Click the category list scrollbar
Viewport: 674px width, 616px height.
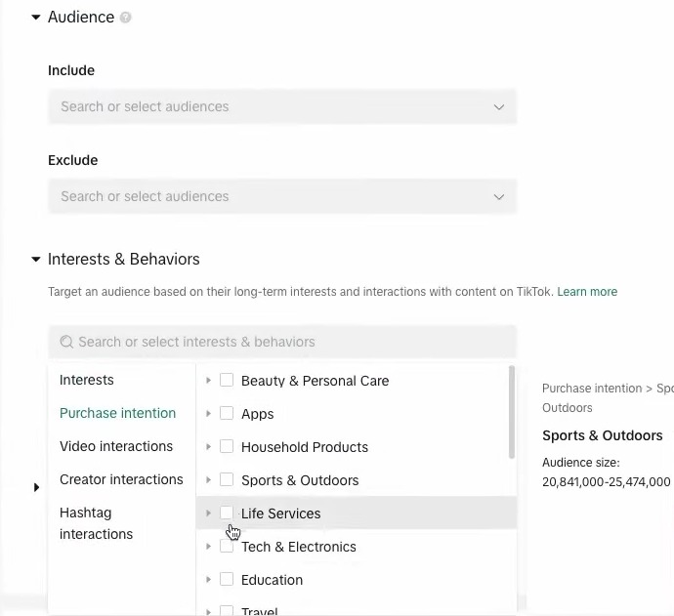(512, 412)
